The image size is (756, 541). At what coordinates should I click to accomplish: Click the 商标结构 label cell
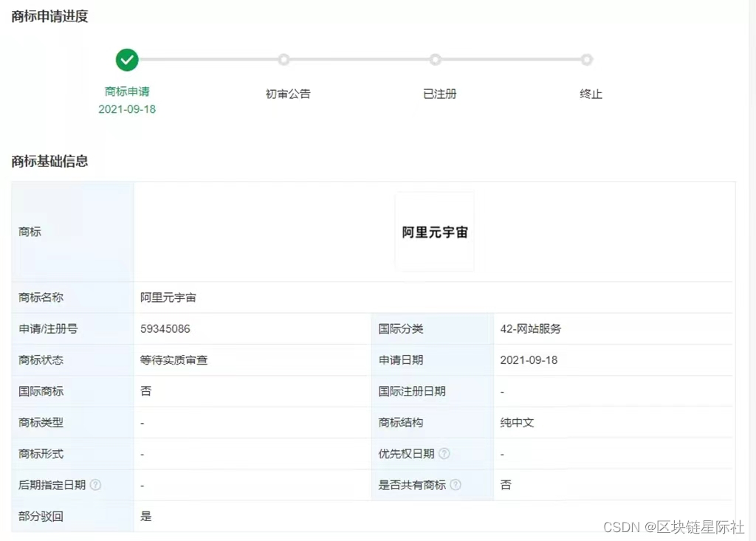(x=433, y=422)
